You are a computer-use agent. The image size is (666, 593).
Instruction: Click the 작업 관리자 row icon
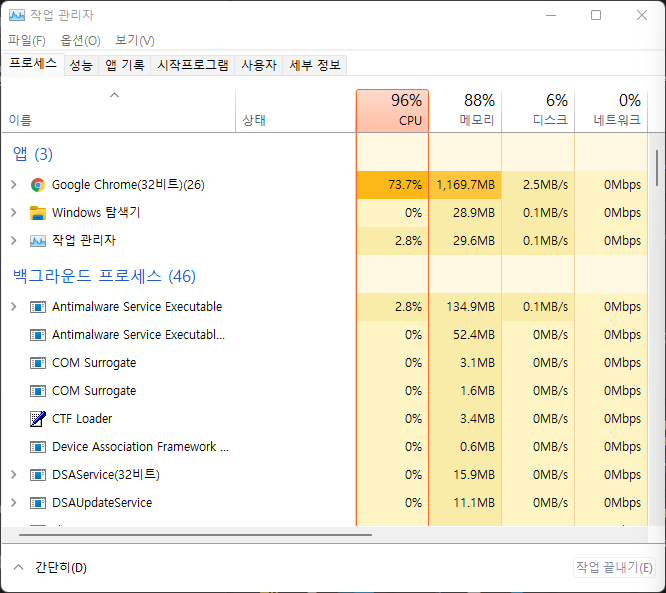pos(38,241)
